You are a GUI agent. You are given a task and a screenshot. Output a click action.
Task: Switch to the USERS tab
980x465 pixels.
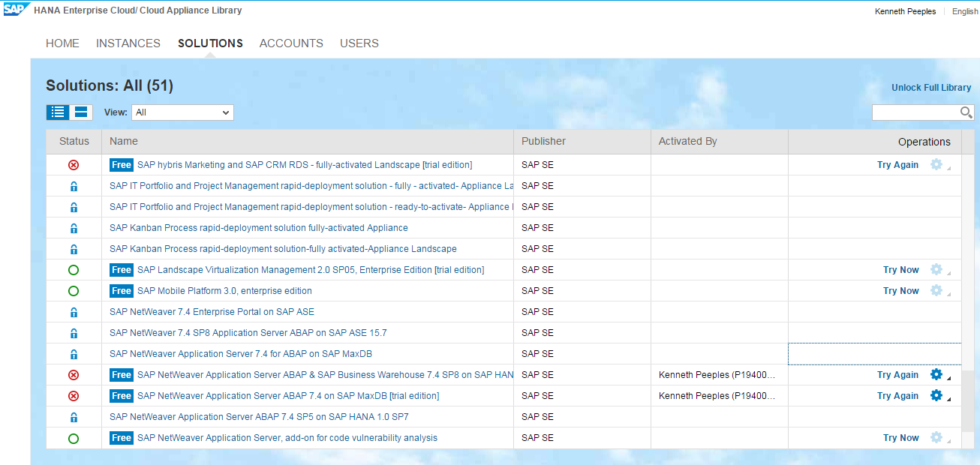359,43
